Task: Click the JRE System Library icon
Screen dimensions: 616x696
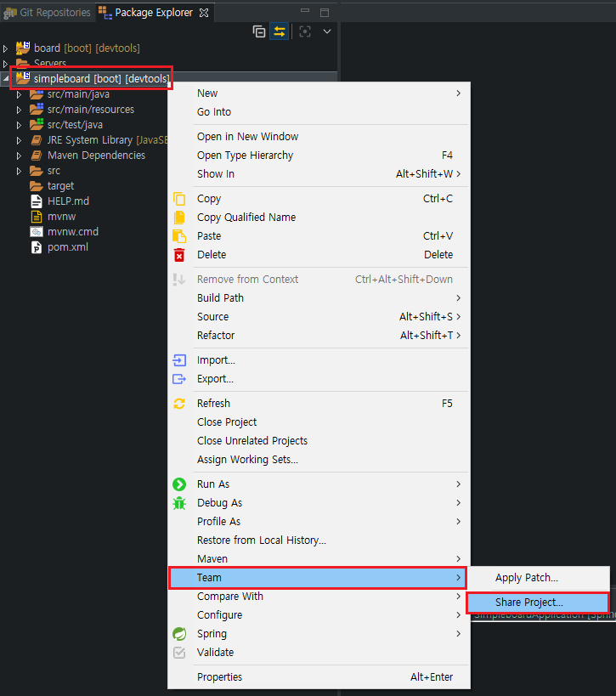Action: click(x=37, y=140)
